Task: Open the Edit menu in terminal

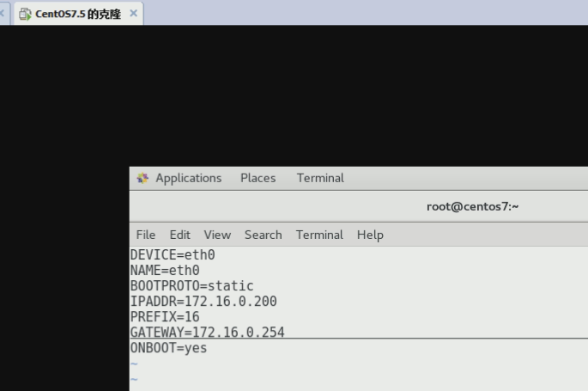Action: (180, 235)
